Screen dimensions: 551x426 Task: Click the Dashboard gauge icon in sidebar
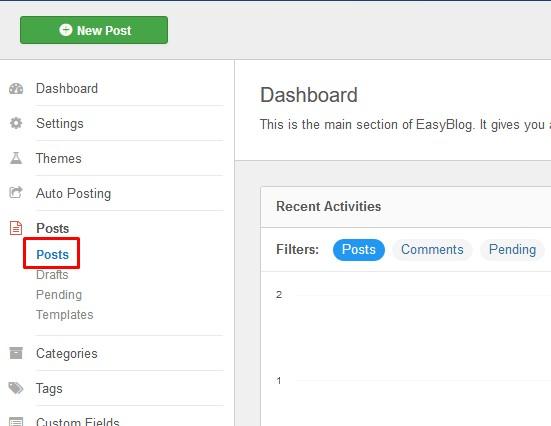click(16, 89)
